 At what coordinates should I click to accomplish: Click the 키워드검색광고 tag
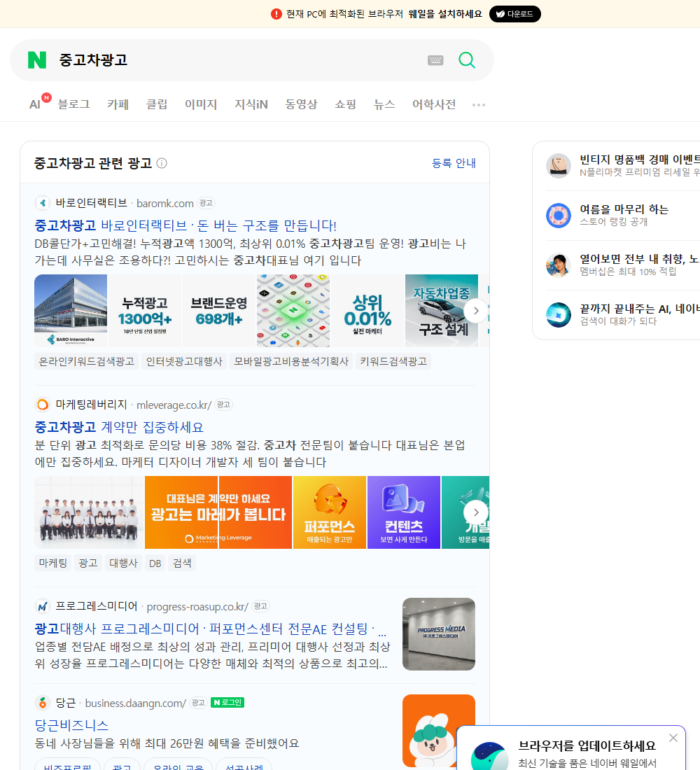(393, 361)
